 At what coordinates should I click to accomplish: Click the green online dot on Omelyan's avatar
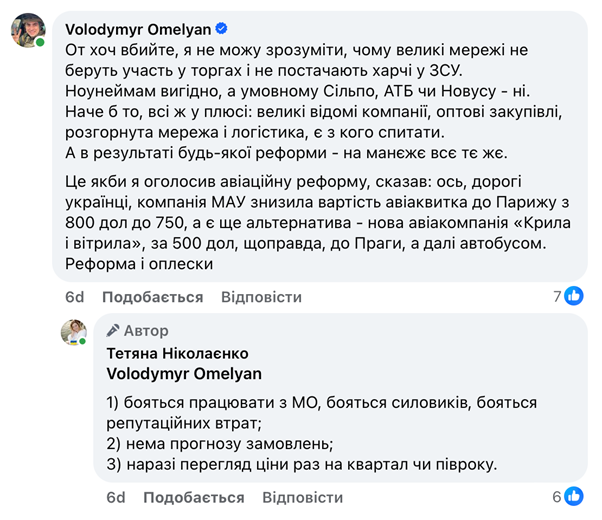pos(41,44)
